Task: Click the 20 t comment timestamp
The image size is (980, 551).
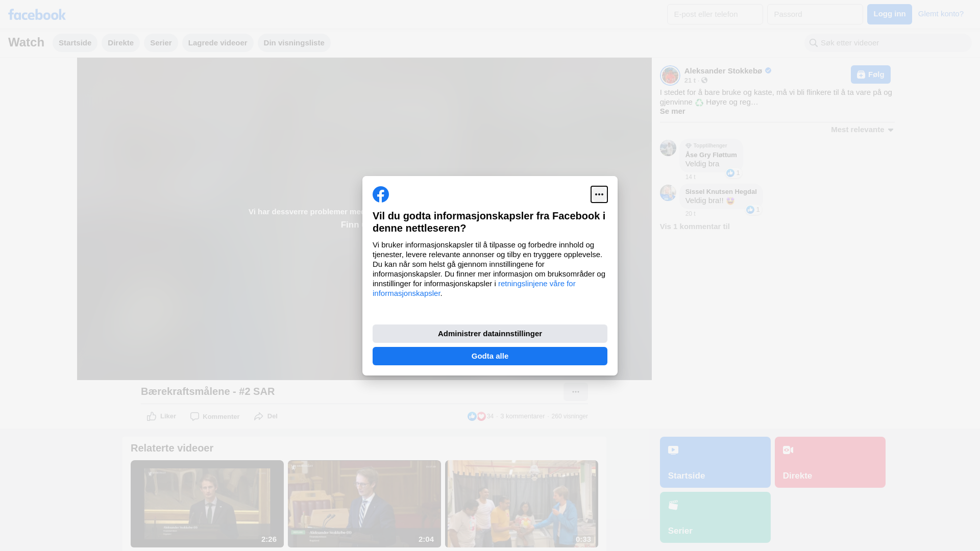Action: (690, 214)
